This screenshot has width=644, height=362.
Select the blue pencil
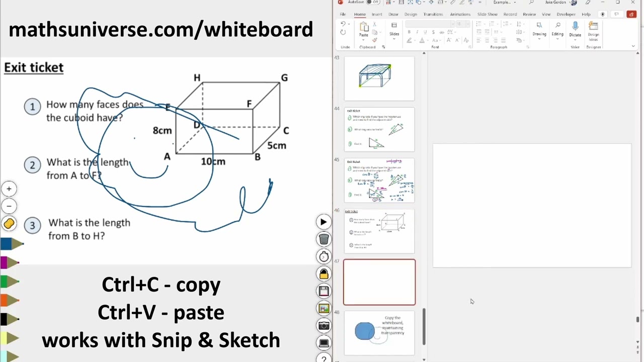coord(11,244)
